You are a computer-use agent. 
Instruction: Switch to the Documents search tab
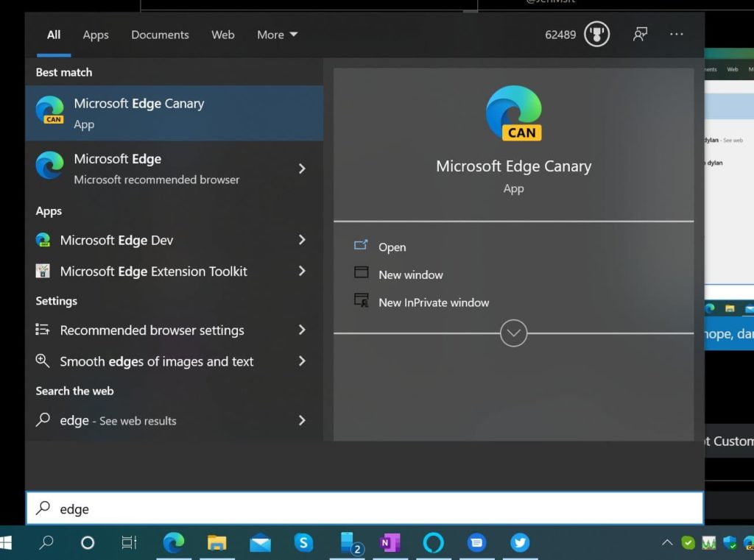click(160, 35)
